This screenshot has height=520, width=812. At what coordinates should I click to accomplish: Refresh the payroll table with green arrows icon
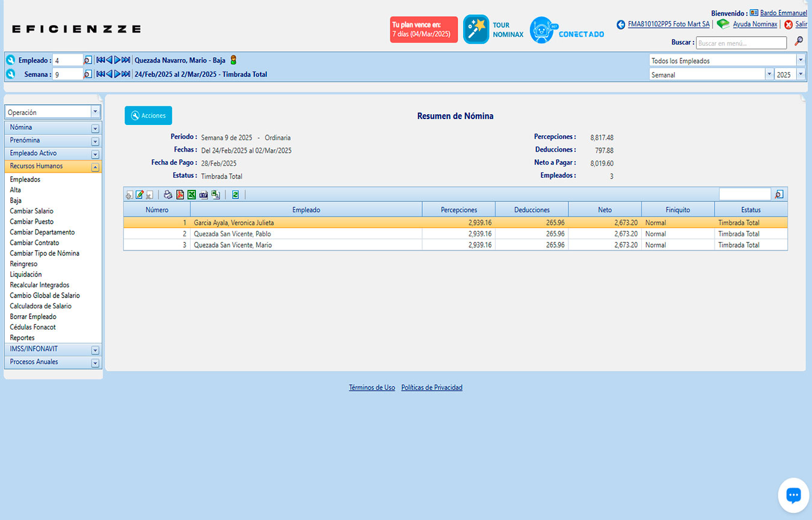[235, 195]
